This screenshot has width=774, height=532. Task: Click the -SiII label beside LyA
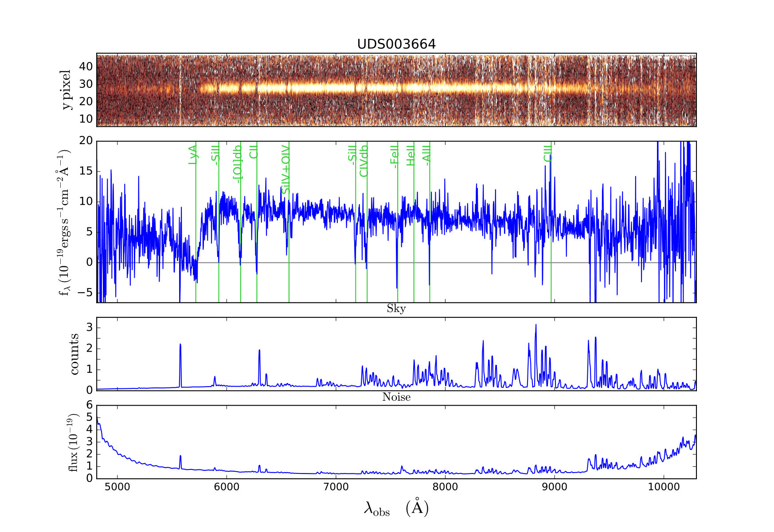pyautogui.click(x=215, y=154)
